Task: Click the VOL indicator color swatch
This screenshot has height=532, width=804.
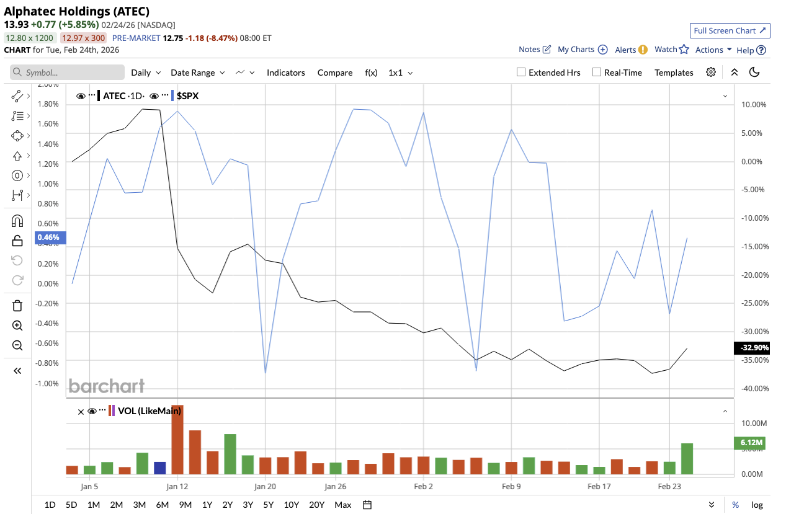Action: 112,410
